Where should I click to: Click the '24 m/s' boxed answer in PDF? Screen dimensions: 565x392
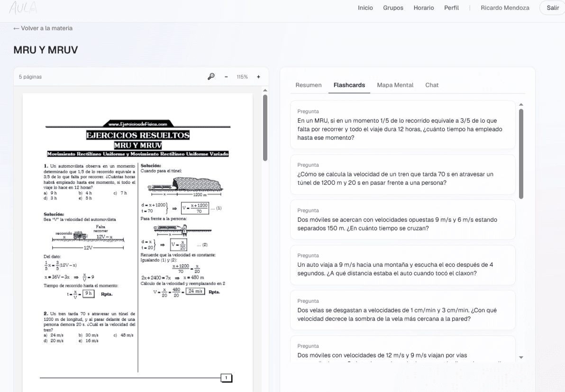(x=195, y=291)
